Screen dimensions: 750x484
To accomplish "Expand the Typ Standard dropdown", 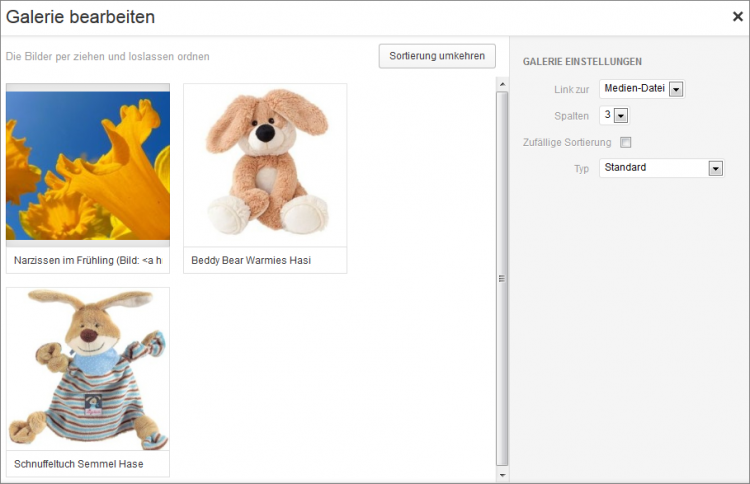I will click(660, 168).
